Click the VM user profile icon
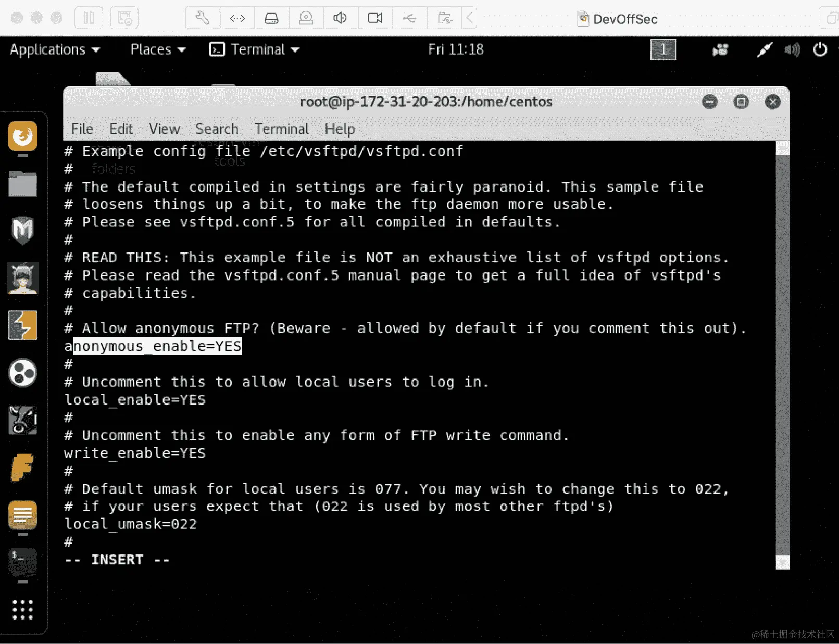The image size is (839, 644). (x=306, y=18)
